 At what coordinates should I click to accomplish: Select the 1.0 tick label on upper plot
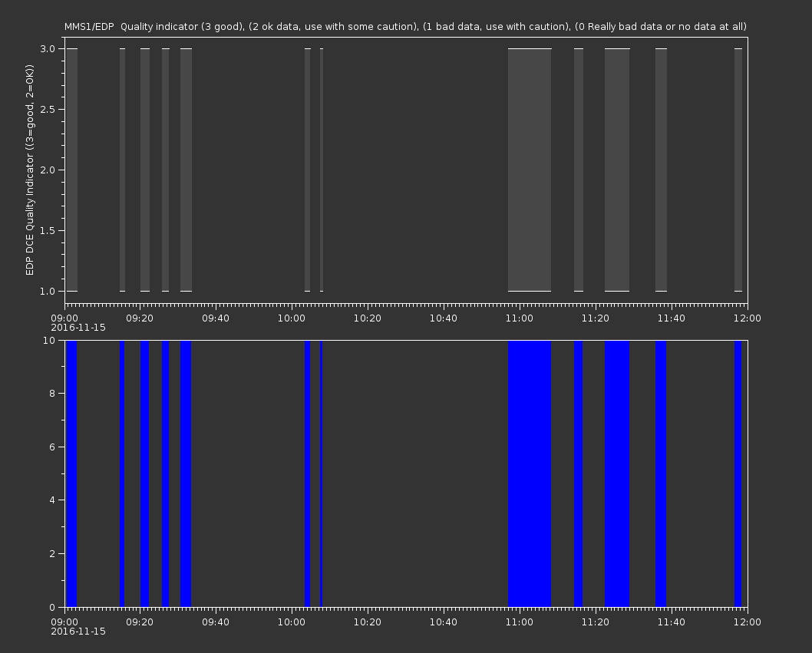[x=48, y=291]
